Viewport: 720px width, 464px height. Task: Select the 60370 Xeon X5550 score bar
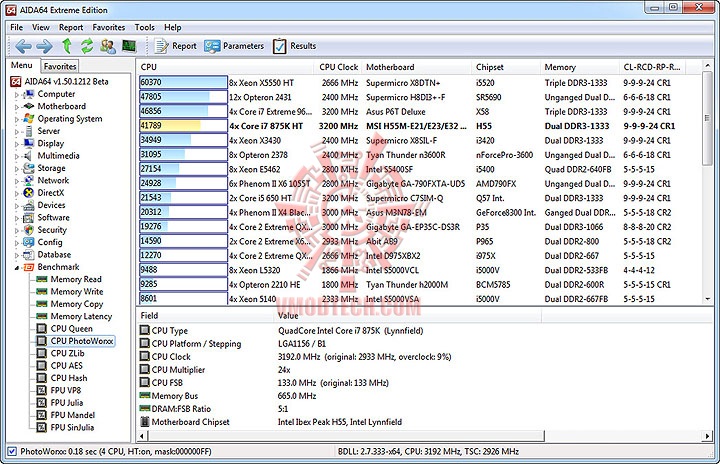[x=183, y=83]
